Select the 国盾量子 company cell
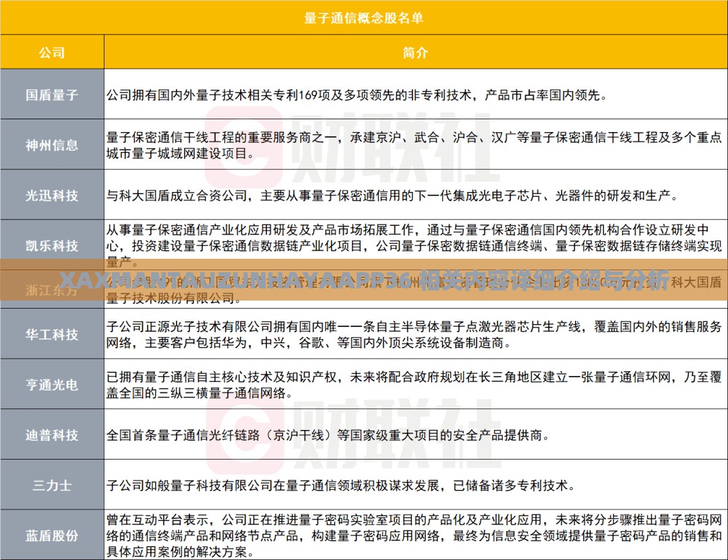This screenshot has height=560, width=728. click(52, 94)
